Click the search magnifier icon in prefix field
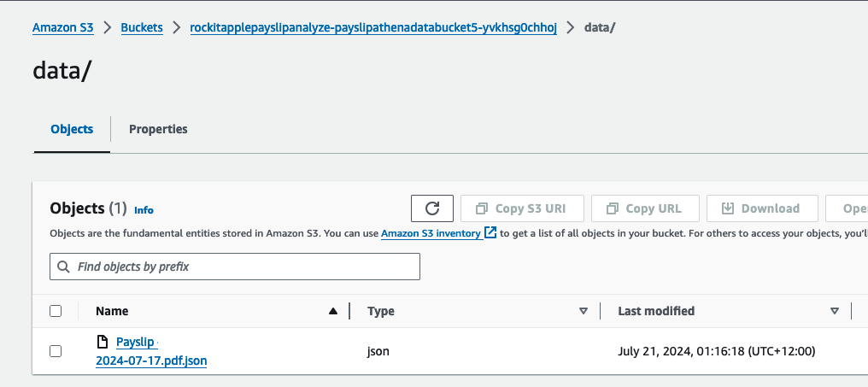This screenshot has width=868, height=387. click(64, 267)
